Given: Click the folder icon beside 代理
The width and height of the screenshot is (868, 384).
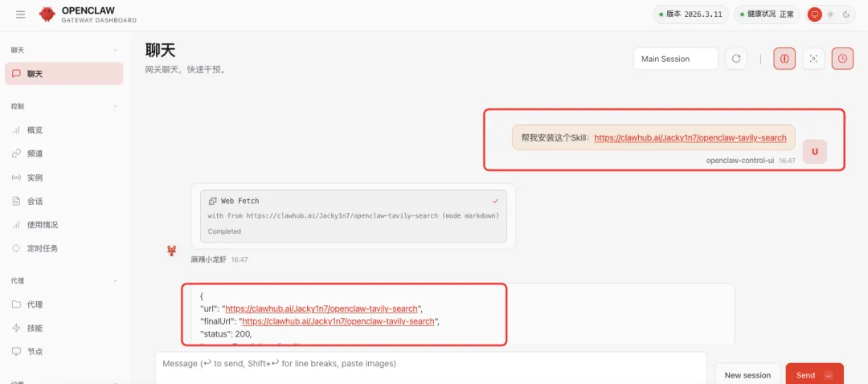Looking at the screenshot, I should coord(16,304).
